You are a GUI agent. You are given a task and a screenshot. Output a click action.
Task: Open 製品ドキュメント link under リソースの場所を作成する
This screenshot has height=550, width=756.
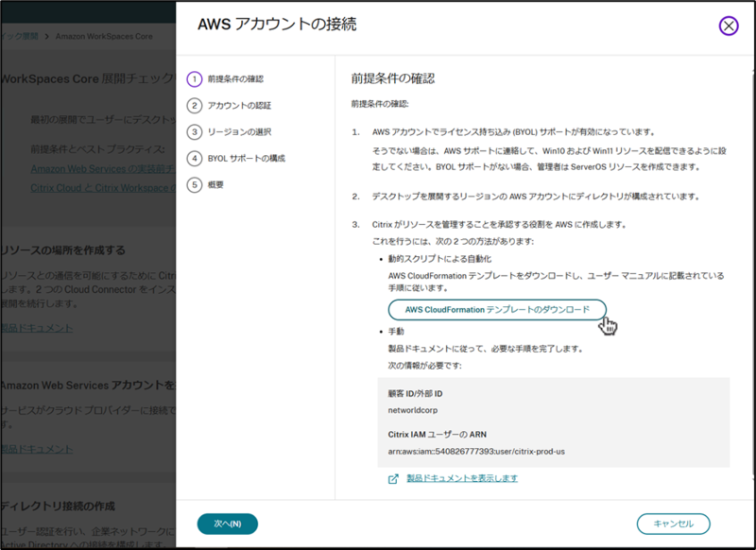point(37,328)
